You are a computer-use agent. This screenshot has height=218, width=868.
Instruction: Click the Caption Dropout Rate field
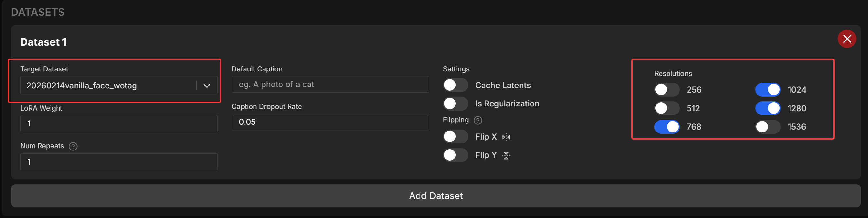[x=330, y=122]
